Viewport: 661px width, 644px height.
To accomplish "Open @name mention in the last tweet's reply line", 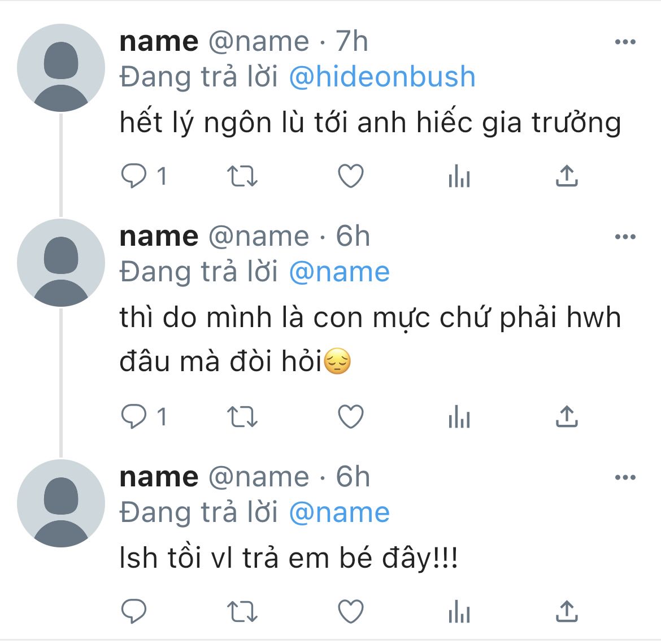I will [339, 513].
